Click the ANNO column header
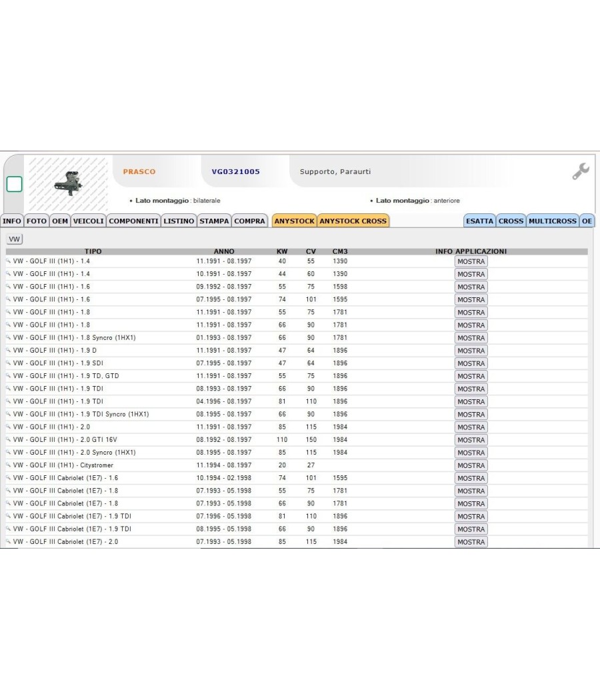 (223, 251)
